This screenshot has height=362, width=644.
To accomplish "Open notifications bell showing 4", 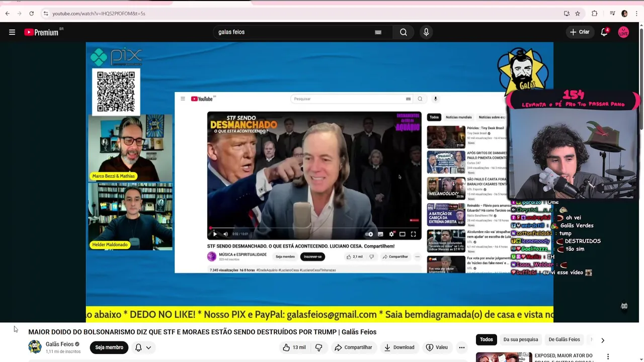I will click(604, 32).
